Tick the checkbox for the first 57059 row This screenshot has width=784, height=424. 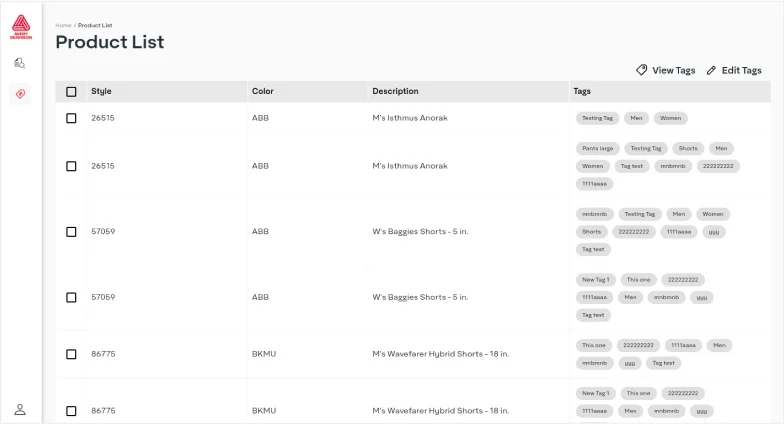pos(71,231)
